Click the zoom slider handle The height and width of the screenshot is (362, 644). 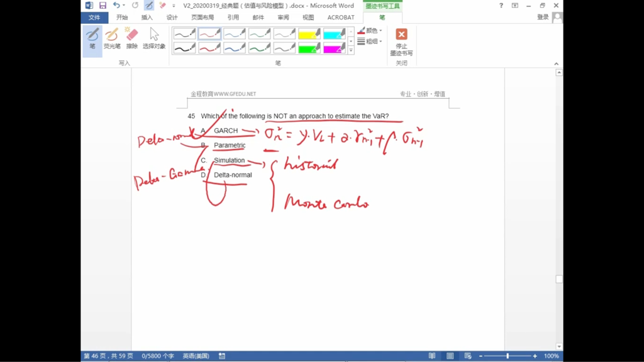(508, 356)
